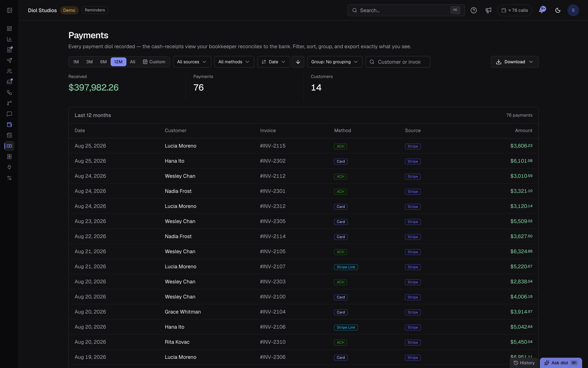Select the 3M time range
Image resolution: width=588 pixels, height=368 pixels.
89,62
